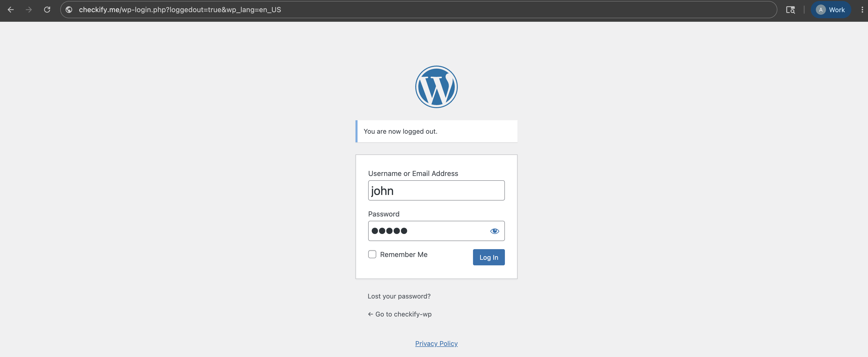Click the address bar URL
The width and height of the screenshot is (868, 357).
pyautogui.click(x=180, y=10)
